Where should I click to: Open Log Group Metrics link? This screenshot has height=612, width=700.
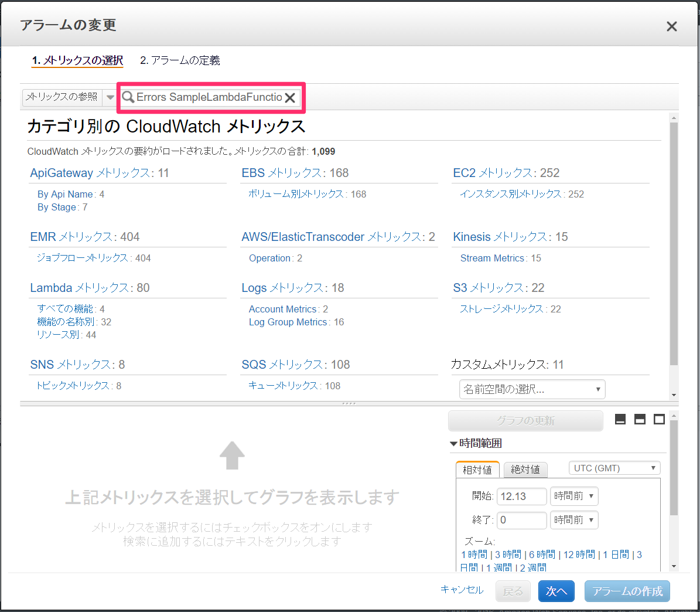click(288, 322)
